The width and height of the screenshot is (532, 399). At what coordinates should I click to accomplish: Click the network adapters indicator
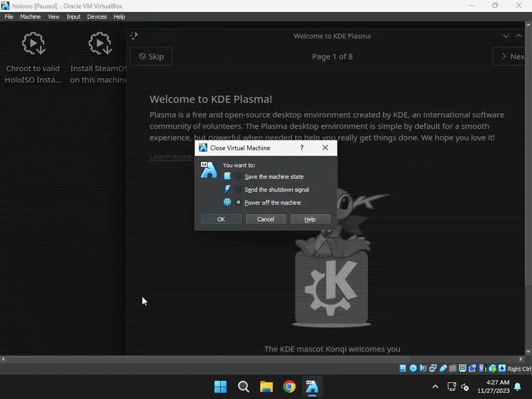click(x=433, y=368)
